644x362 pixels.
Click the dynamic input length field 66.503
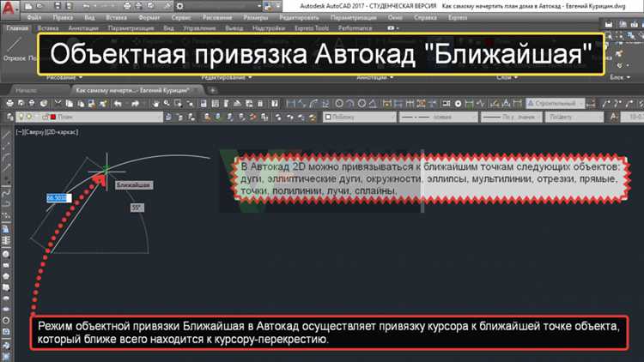tap(58, 198)
